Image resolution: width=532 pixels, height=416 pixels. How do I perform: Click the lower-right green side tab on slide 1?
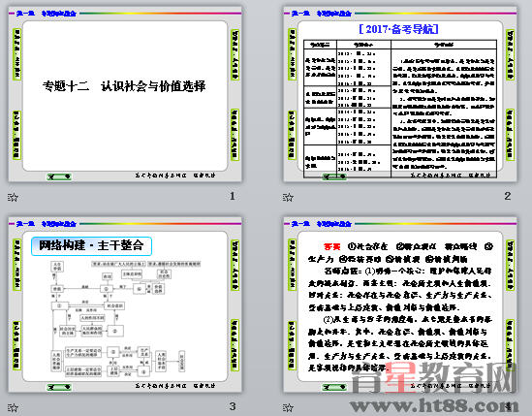[x=235, y=135]
